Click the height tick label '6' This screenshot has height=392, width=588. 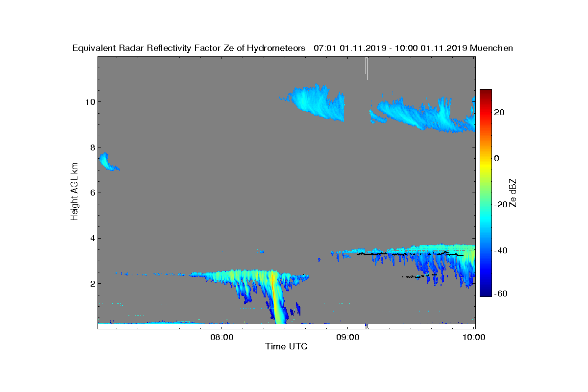pyautogui.click(x=92, y=193)
